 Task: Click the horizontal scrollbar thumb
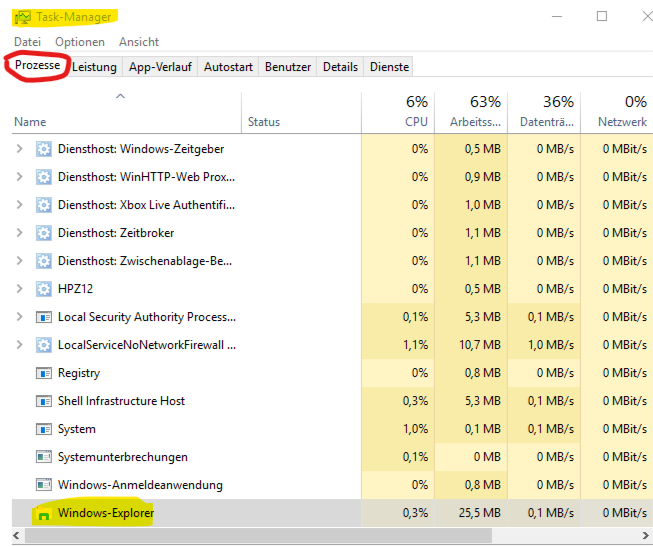(x=258, y=535)
